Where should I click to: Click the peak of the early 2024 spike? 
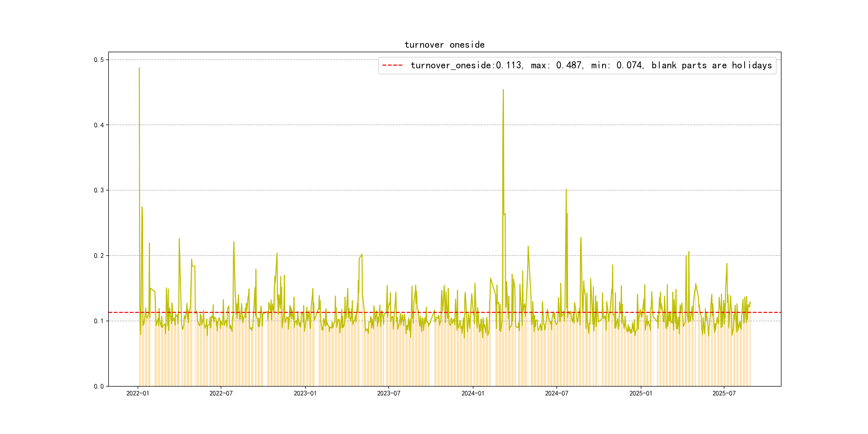point(503,90)
